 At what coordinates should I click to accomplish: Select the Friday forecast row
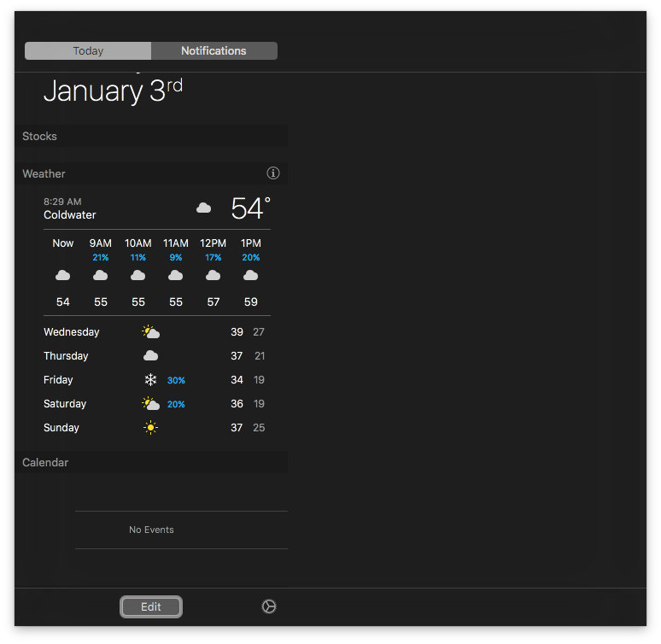[58, 380]
